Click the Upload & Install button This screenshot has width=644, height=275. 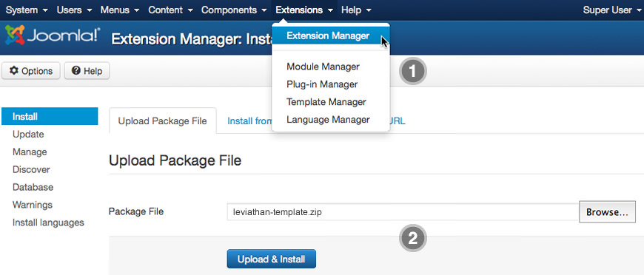tap(272, 259)
